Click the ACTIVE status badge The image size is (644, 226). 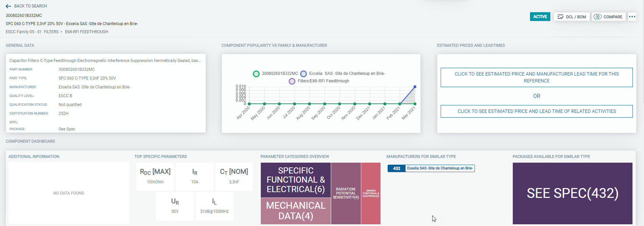click(x=540, y=17)
